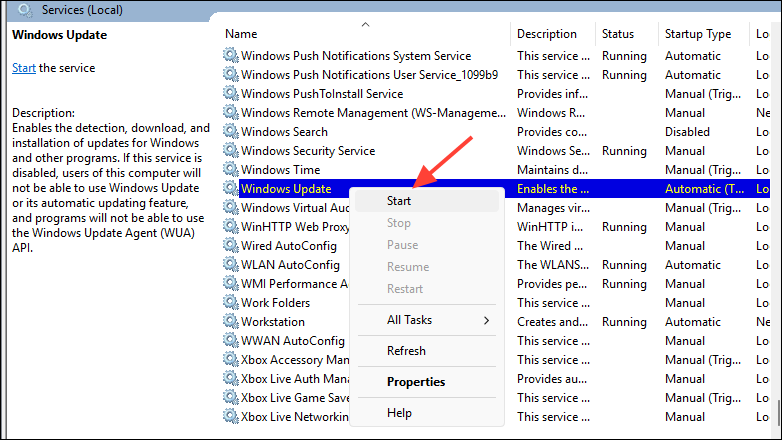Image resolution: width=782 pixels, height=440 pixels.
Task: Click gear icon for Work Folders
Action: (230, 302)
